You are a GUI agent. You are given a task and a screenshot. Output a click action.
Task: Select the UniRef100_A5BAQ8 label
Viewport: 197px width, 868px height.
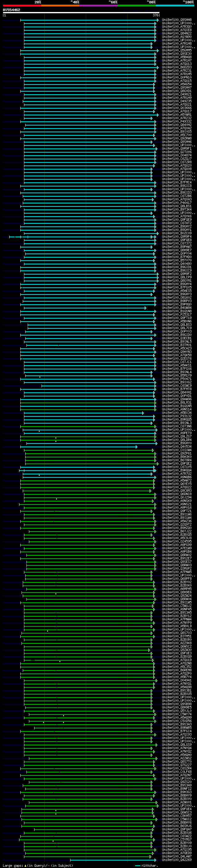click(x=177, y=57)
